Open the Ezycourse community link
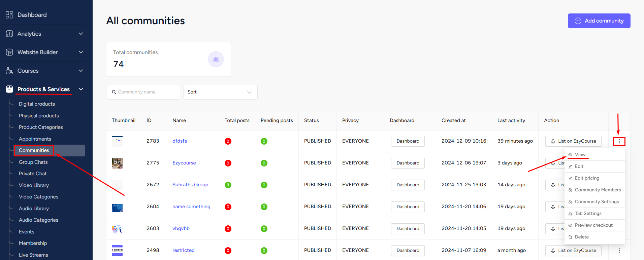 tap(184, 163)
